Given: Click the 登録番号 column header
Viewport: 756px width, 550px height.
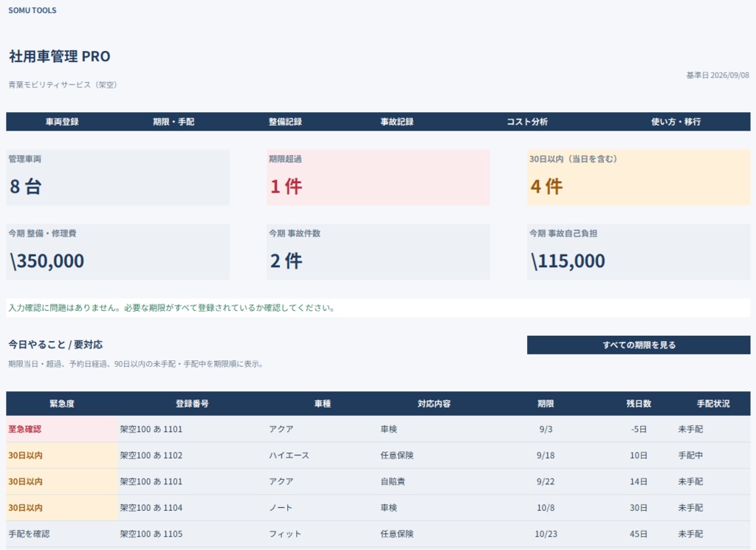Looking at the screenshot, I should point(192,404).
